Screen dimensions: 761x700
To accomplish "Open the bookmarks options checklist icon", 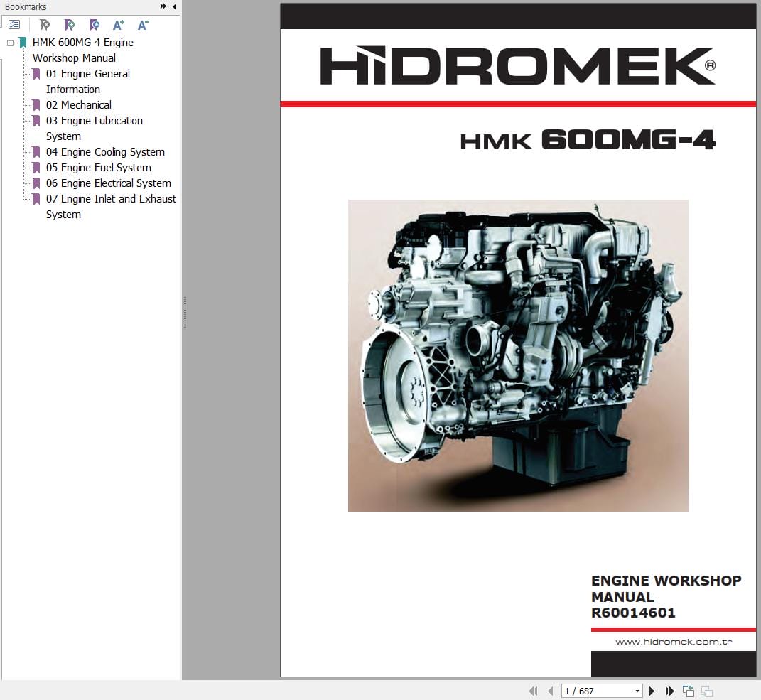I will [x=14, y=25].
